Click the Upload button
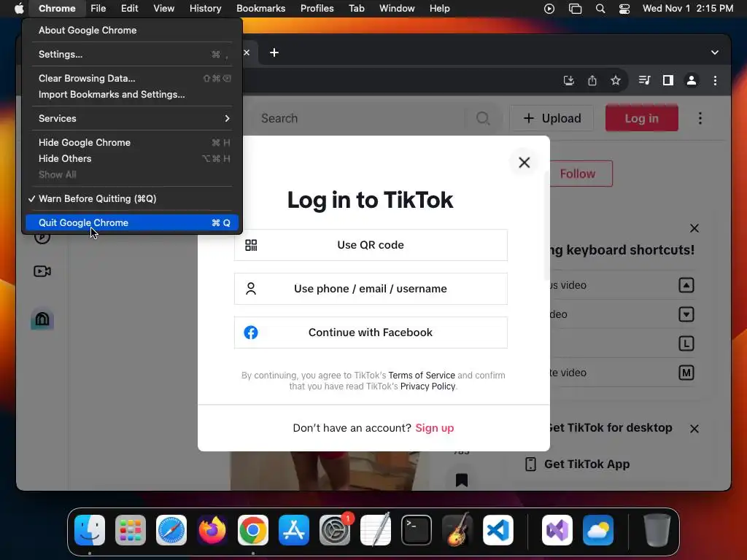Screen dimensions: 747x560 tap(551, 119)
